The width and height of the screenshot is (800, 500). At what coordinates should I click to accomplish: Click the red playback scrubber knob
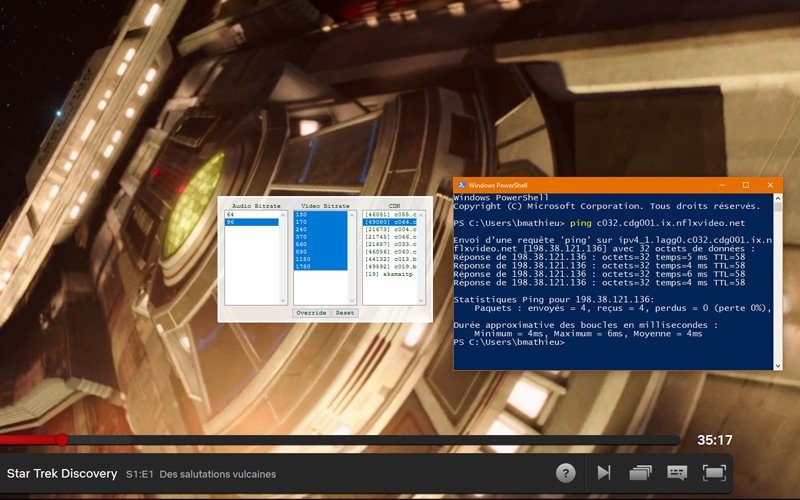62,440
